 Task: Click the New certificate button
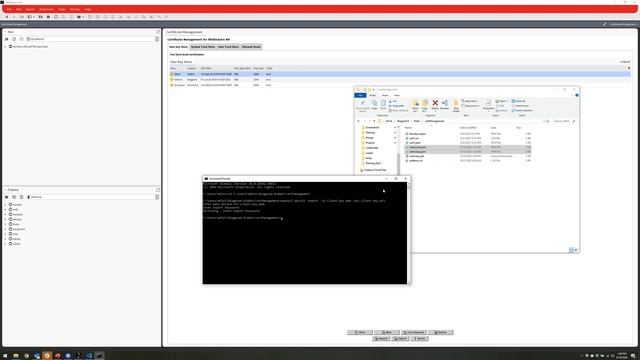click(x=387, y=332)
